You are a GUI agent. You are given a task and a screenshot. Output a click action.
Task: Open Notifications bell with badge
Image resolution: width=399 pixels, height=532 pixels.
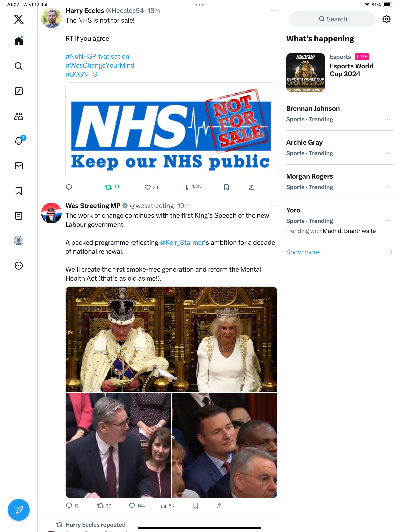(19, 140)
